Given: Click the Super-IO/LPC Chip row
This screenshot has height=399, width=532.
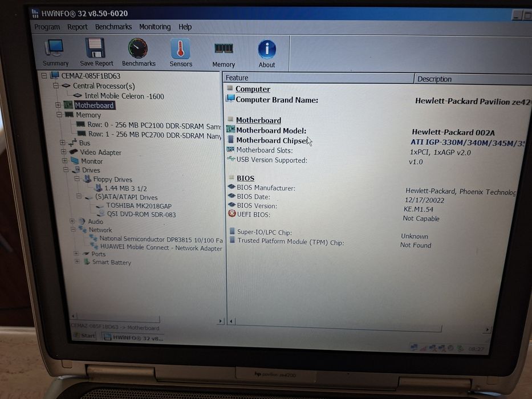Looking at the screenshot, I should tap(329, 234).
